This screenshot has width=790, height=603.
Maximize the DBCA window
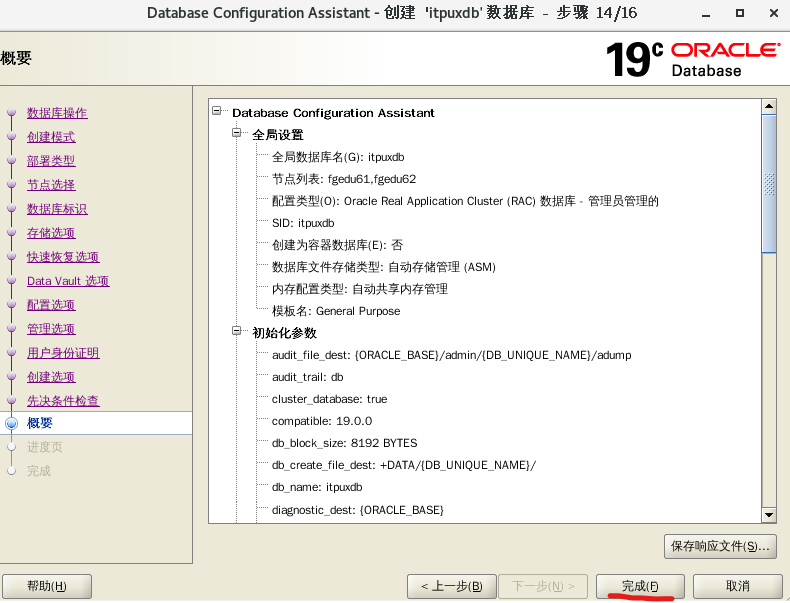tap(740, 14)
